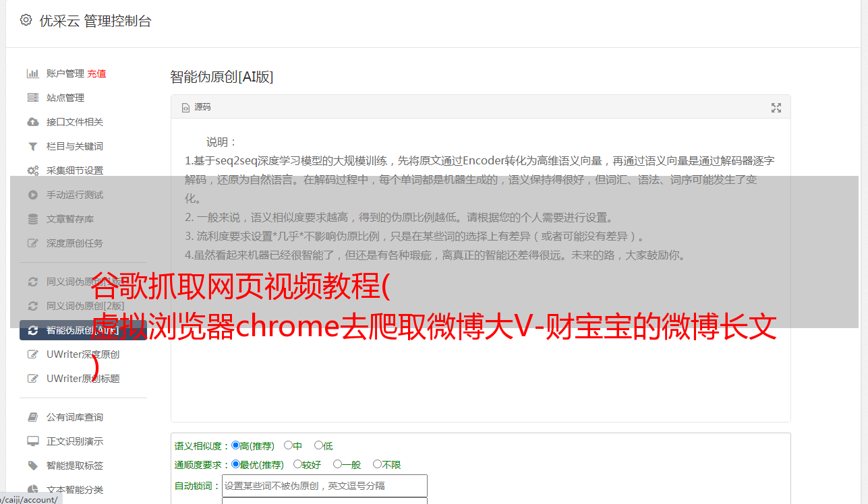Viewport: 868px width, 504px height.
Task: Select 较好 radio for 通顺度要求
Action: coord(297,464)
